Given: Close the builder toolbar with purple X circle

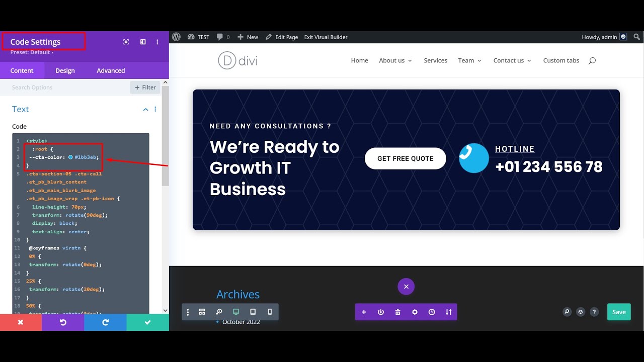Looking at the screenshot, I should click(x=406, y=287).
